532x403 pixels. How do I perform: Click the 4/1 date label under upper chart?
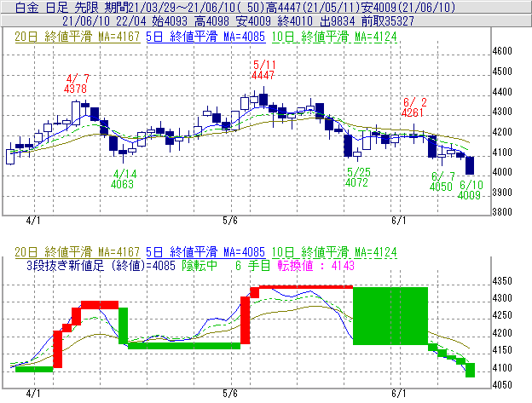point(33,221)
